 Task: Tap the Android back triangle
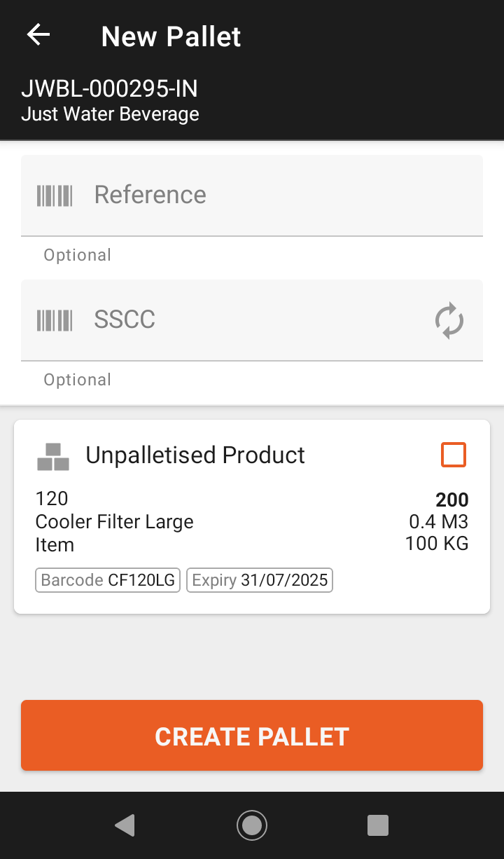pyautogui.click(x=125, y=825)
